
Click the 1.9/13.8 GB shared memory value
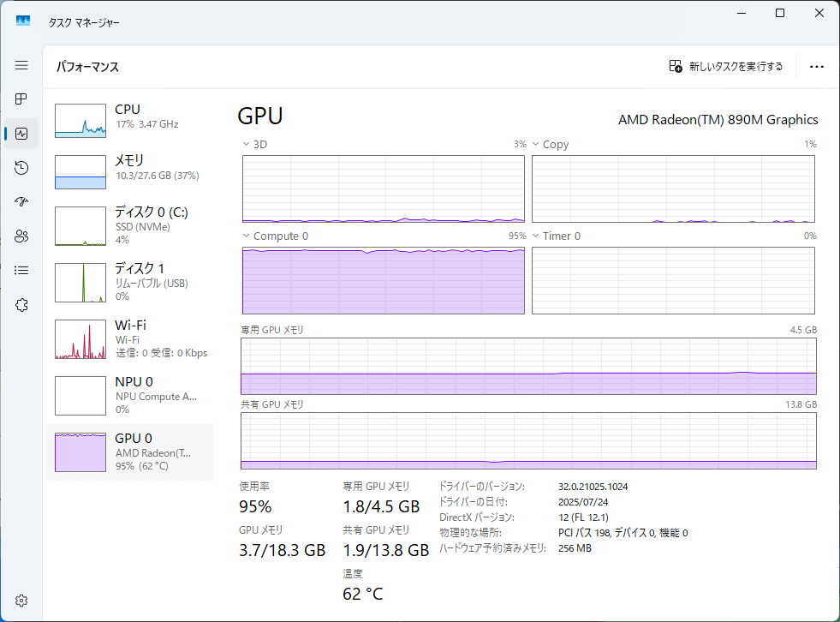click(x=386, y=550)
